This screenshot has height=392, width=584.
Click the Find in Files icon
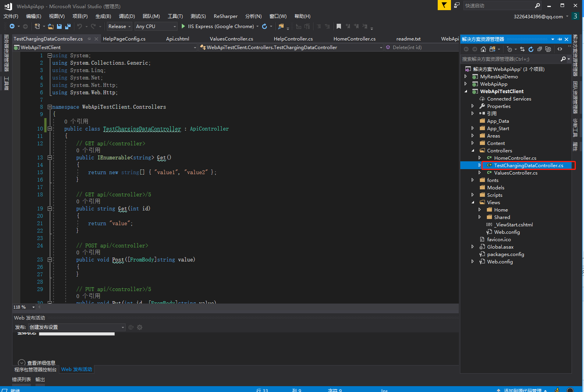[281, 26]
